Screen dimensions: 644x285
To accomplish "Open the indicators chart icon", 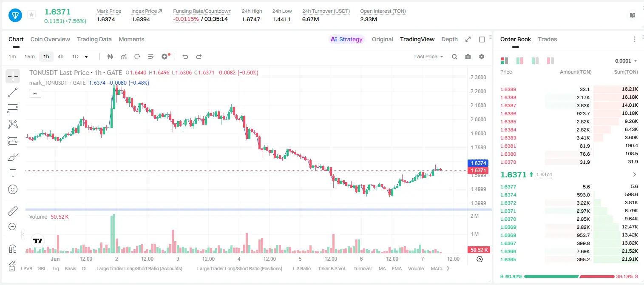I will (124, 57).
